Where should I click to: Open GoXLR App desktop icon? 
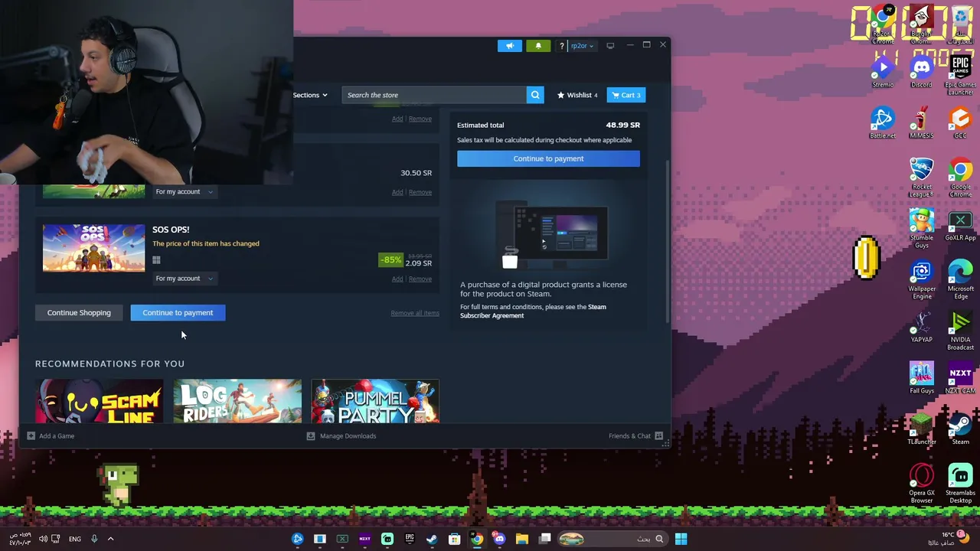pos(960,226)
